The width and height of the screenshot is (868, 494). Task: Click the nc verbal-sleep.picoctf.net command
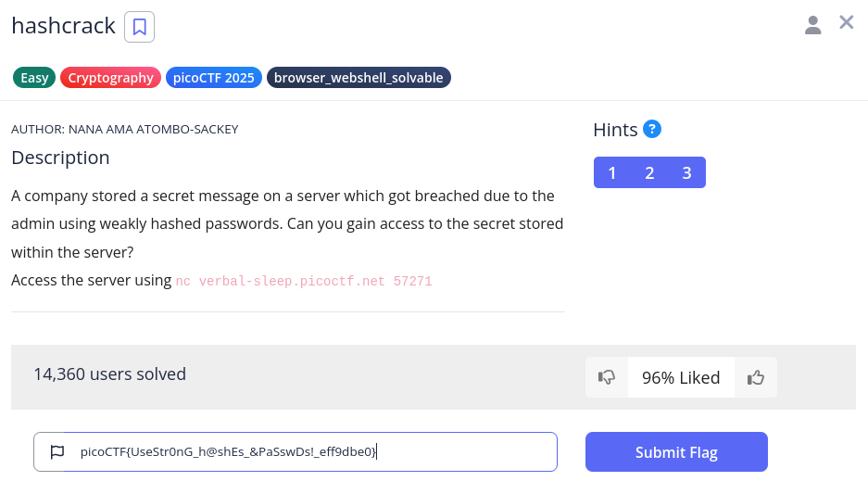[304, 281]
